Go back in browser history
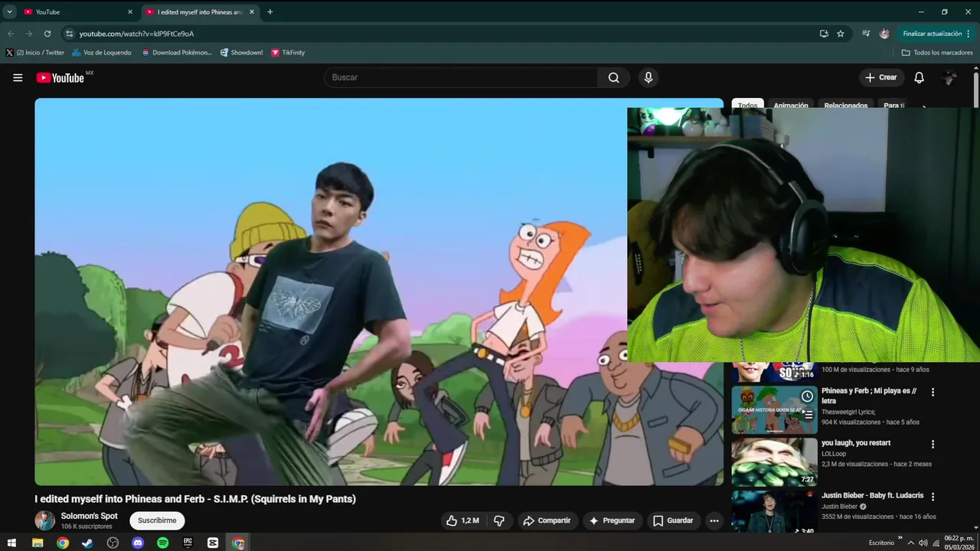 click(11, 34)
